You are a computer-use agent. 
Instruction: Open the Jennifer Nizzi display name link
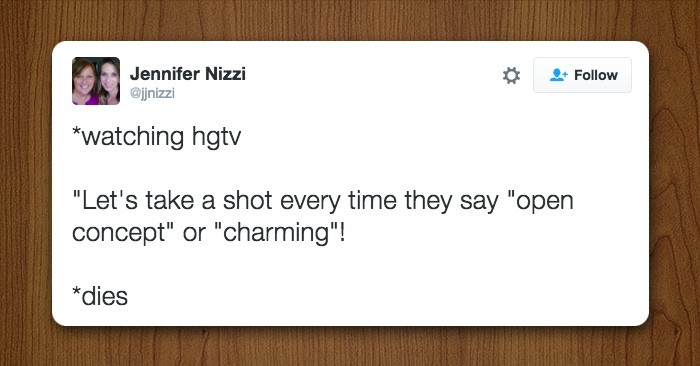coord(188,74)
